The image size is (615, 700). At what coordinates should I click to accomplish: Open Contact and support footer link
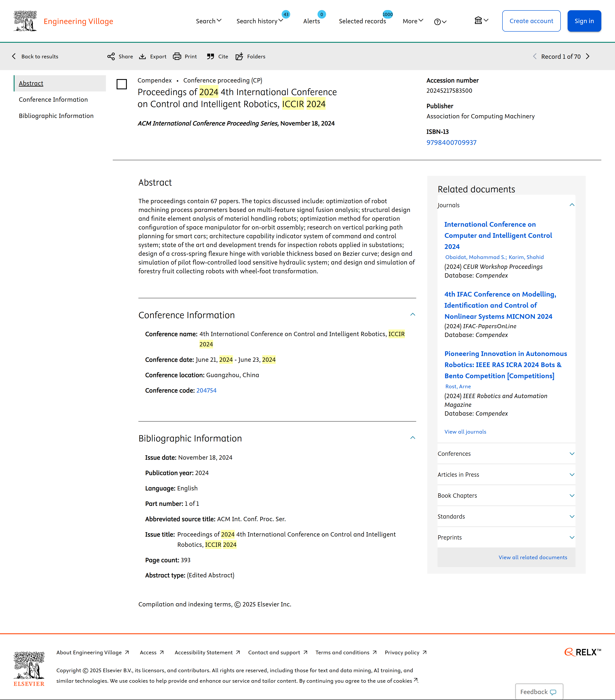pyautogui.click(x=278, y=652)
